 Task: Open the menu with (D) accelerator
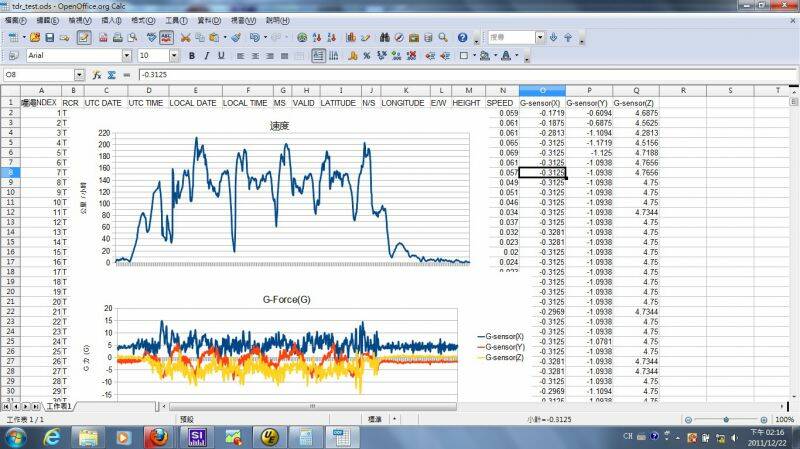tap(209, 20)
